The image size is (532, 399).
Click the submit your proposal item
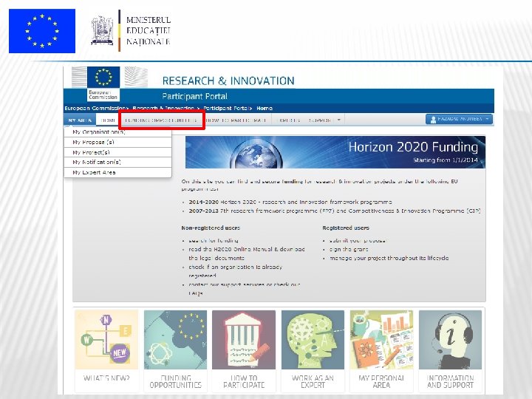[x=358, y=241]
